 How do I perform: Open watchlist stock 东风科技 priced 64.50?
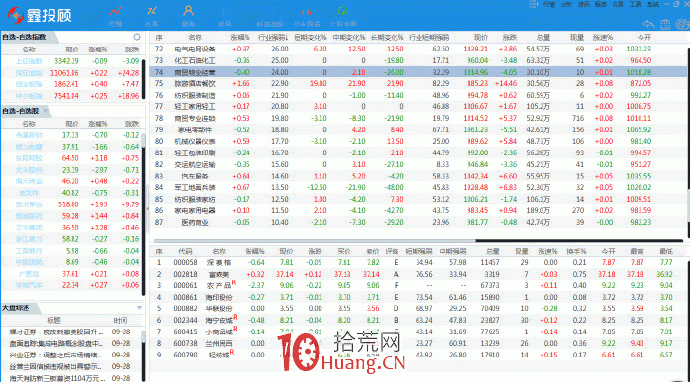coord(71,158)
